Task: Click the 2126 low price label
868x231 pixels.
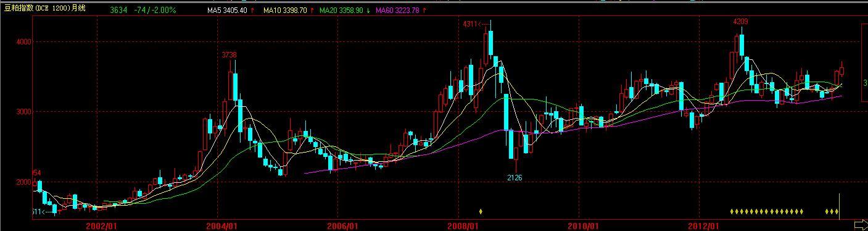Action: tap(515, 178)
